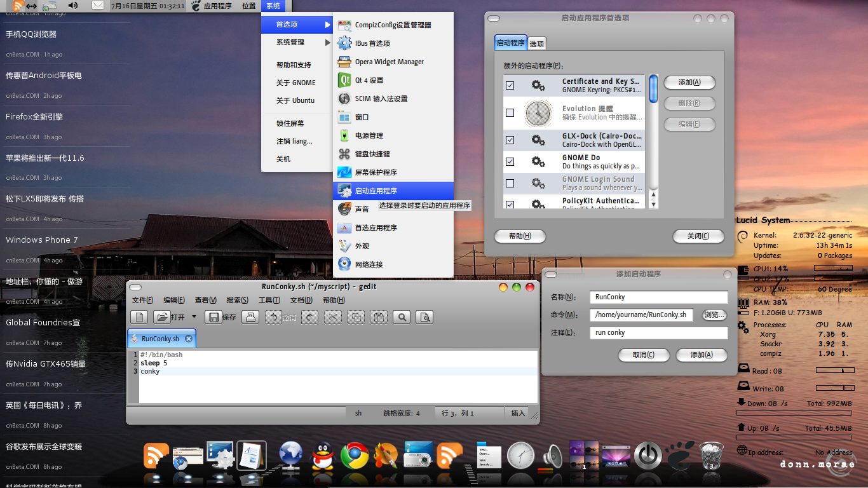Click the 帮助(H) button
Image resolution: width=868 pixels, height=488 pixels.
click(520, 236)
